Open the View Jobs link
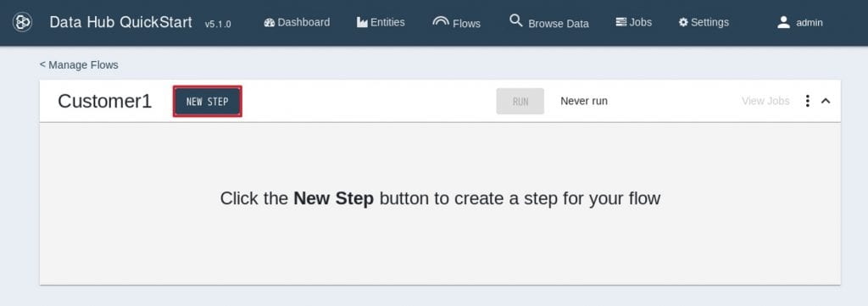This screenshot has width=868, height=306. click(x=765, y=101)
